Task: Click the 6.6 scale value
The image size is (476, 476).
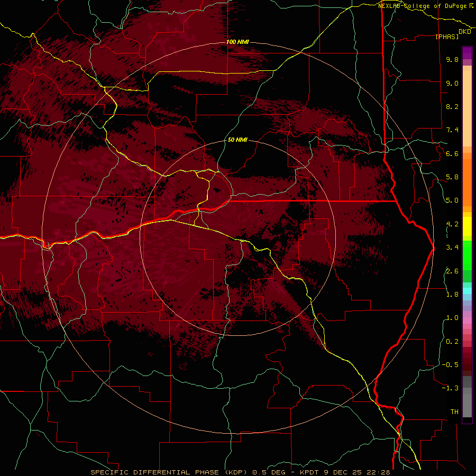Action: pyautogui.click(x=452, y=153)
